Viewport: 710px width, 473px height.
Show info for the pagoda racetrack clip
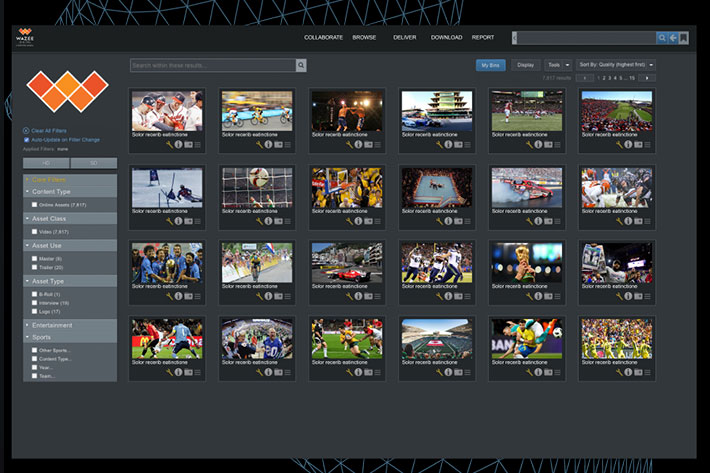point(448,144)
